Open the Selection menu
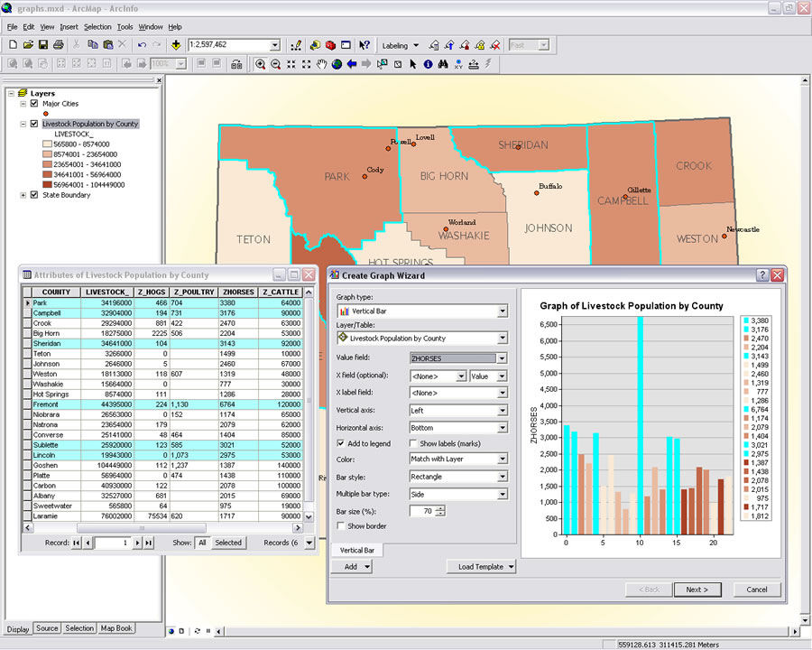812x650 pixels. [x=97, y=27]
